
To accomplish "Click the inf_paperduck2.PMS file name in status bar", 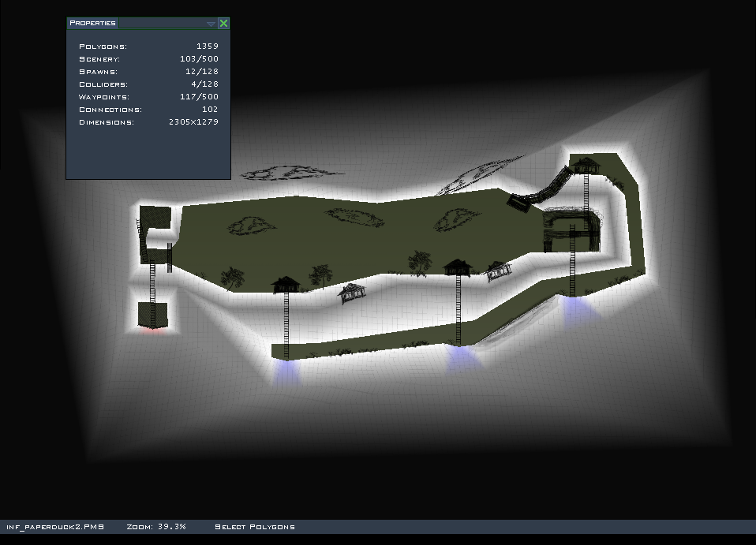I will [55, 526].
